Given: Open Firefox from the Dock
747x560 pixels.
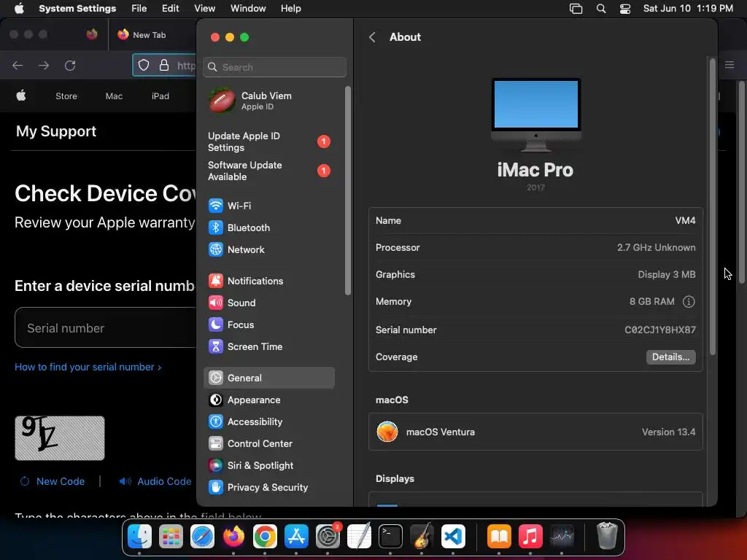Looking at the screenshot, I should (233, 537).
